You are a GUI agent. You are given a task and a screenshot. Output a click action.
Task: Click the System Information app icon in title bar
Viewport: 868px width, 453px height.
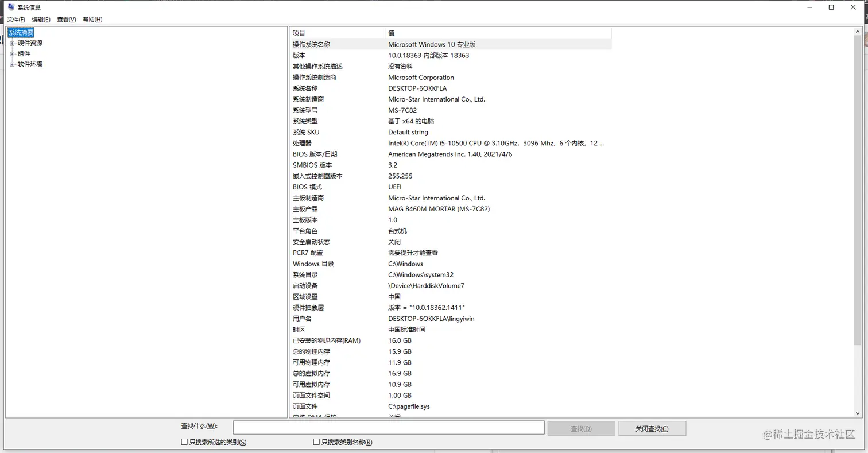(x=11, y=7)
